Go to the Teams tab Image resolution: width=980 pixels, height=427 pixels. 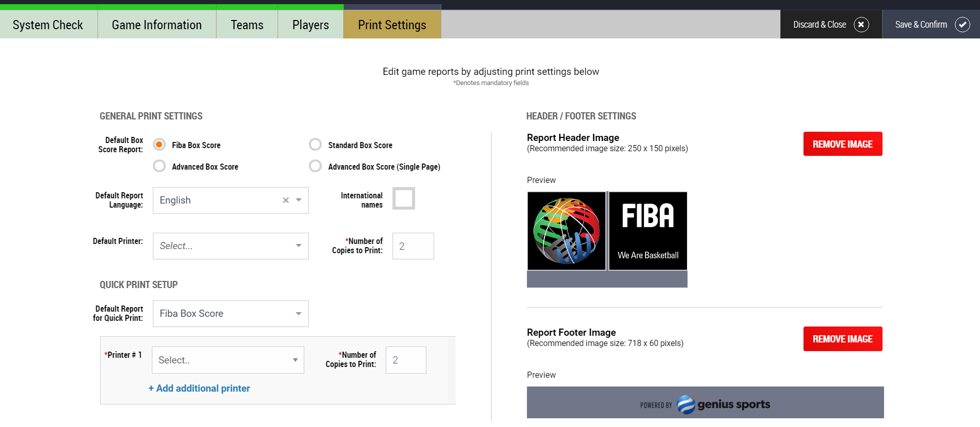coord(247,25)
